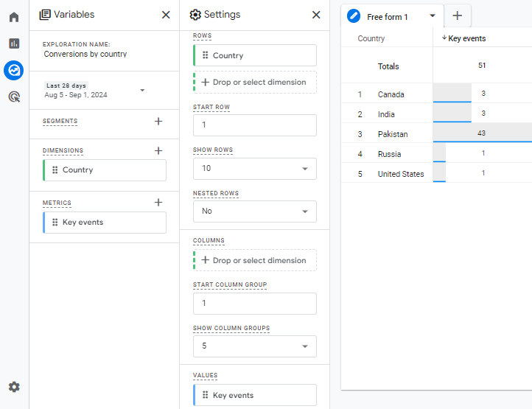Select the Country dimension in Variables

click(105, 170)
